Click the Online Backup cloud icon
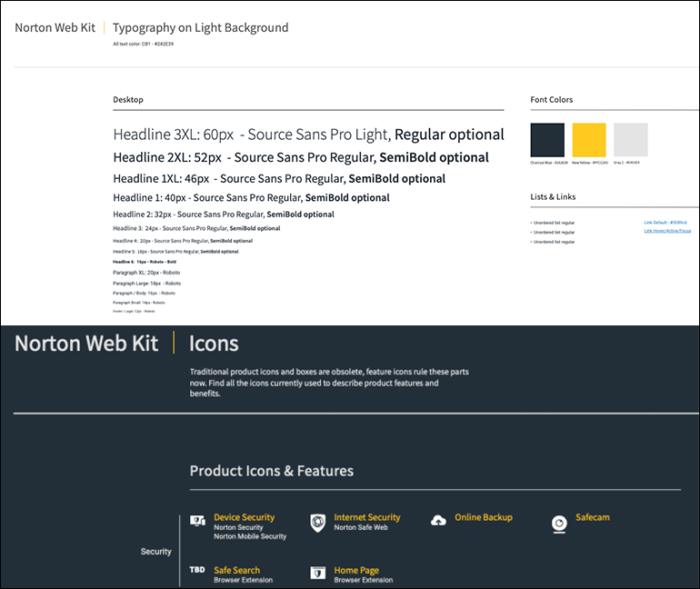The width and height of the screenshot is (700, 589). click(x=438, y=520)
